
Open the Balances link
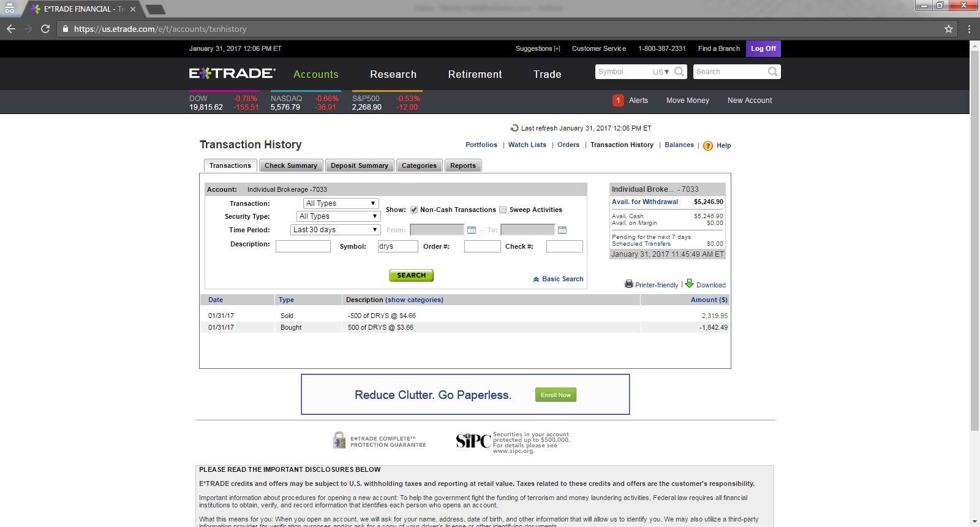(679, 145)
